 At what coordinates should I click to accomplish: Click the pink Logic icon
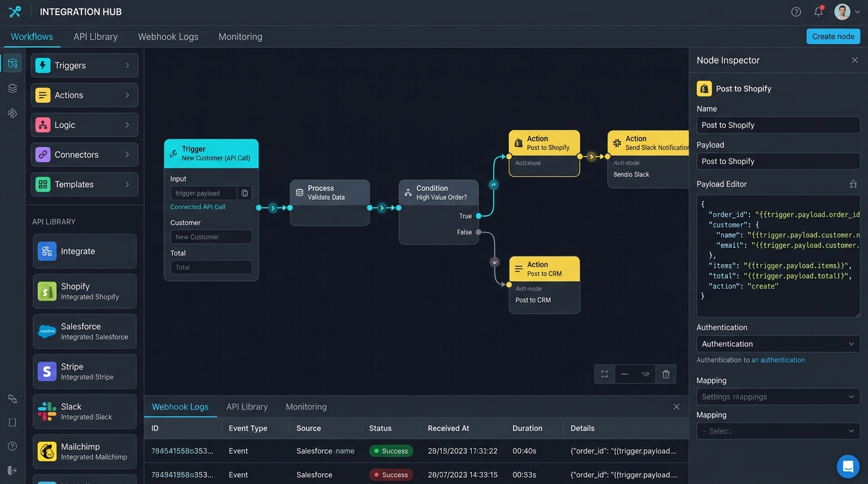[x=43, y=125]
